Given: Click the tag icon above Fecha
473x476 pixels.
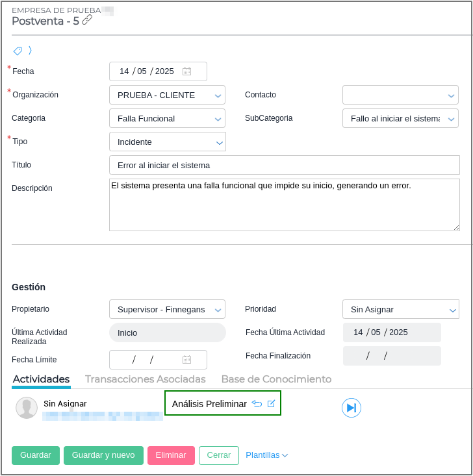Looking at the screenshot, I should tap(18, 51).
